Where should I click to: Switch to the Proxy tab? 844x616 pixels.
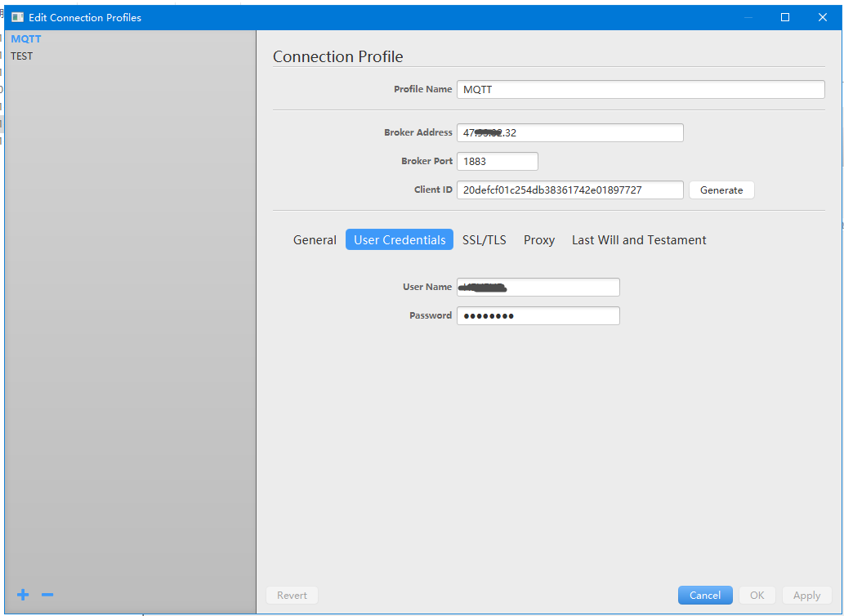pyautogui.click(x=539, y=239)
